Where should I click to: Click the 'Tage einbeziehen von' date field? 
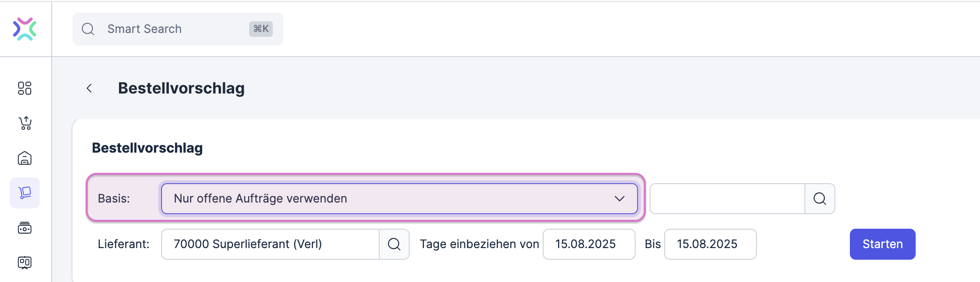pos(589,244)
